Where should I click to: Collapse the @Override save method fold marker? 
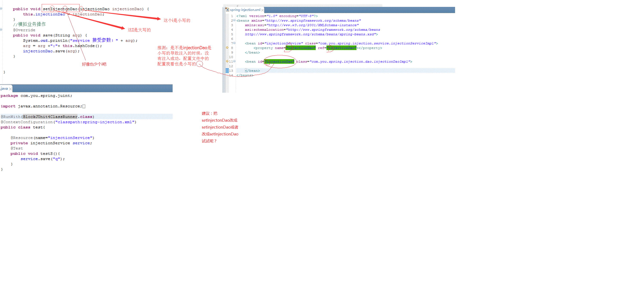point(1,29)
